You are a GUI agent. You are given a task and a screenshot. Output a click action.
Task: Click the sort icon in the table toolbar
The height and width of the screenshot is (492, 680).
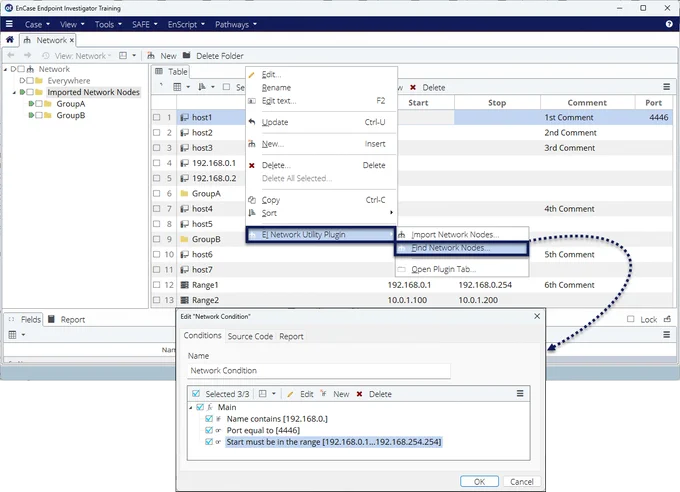click(202, 87)
